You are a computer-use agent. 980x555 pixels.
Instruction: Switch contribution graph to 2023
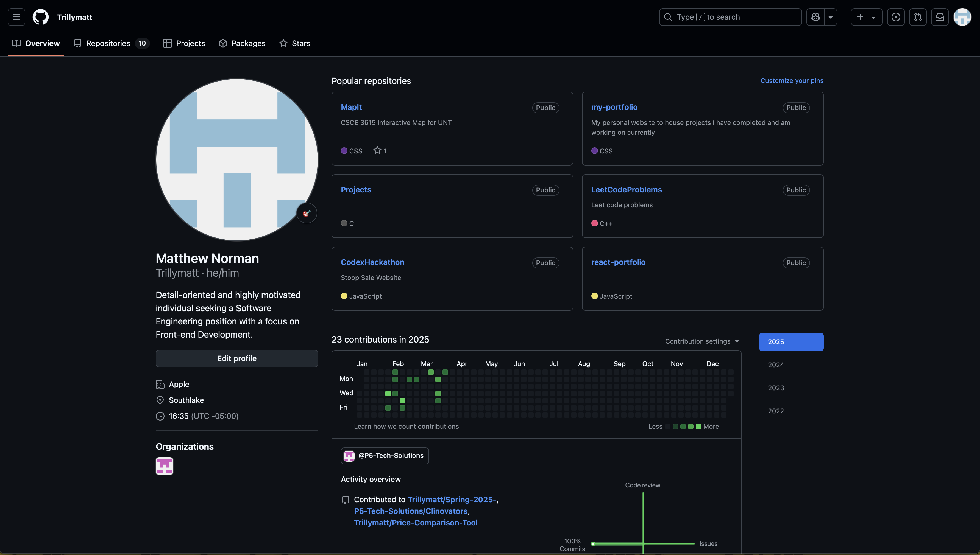pos(776,388)
